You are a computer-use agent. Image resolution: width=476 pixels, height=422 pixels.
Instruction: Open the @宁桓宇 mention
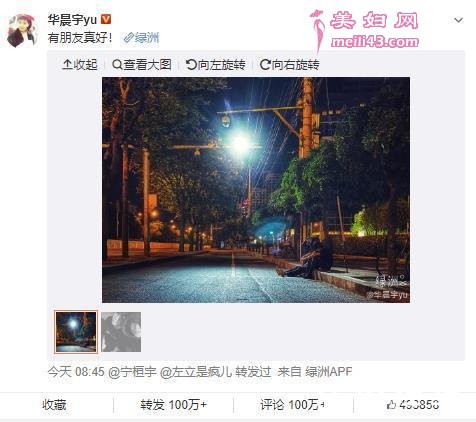point(132,372)
